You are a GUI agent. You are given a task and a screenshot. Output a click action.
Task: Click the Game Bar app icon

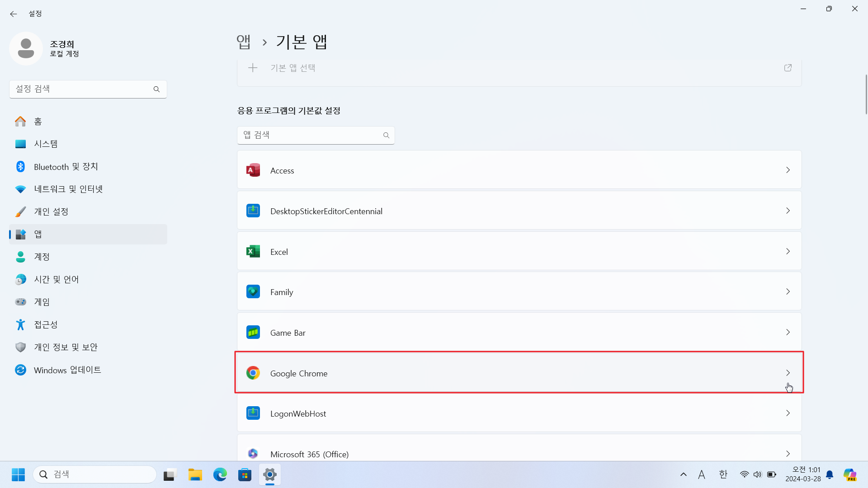[x=253, y=332]
